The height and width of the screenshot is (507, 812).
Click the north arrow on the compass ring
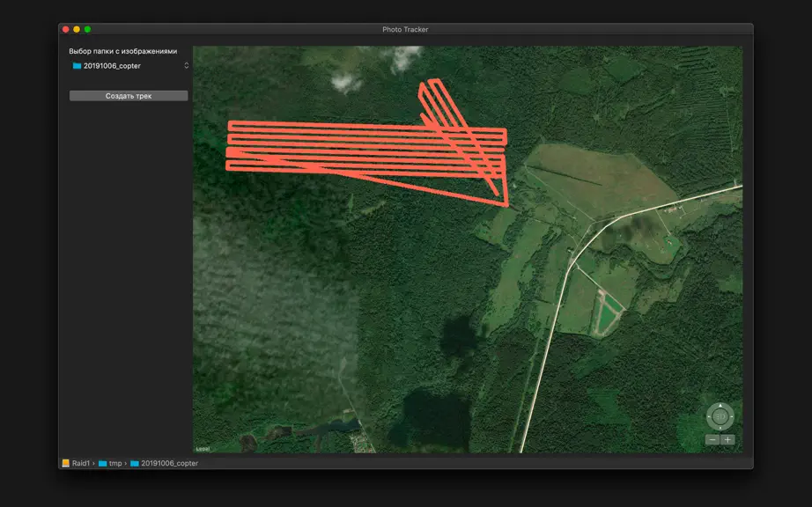(x=720, y=406)
